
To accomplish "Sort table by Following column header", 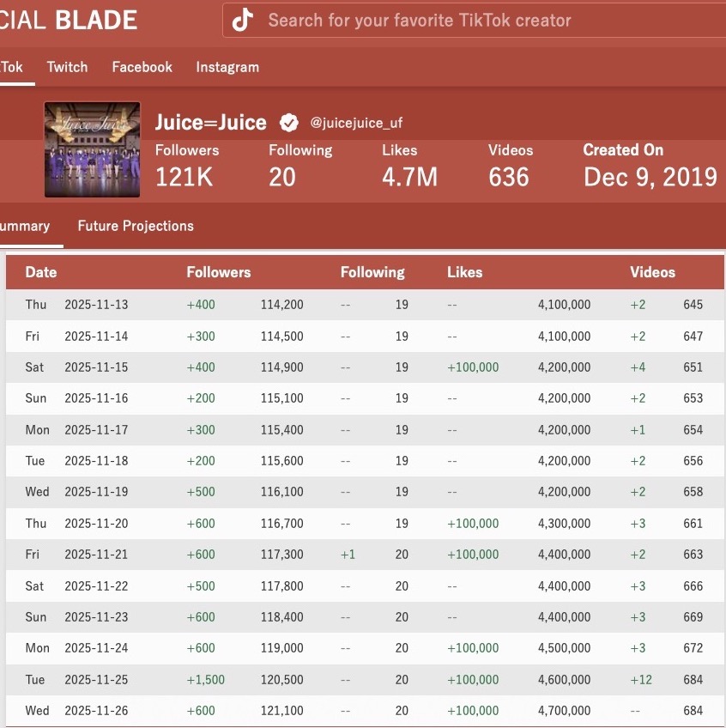I will click(372, 272).
